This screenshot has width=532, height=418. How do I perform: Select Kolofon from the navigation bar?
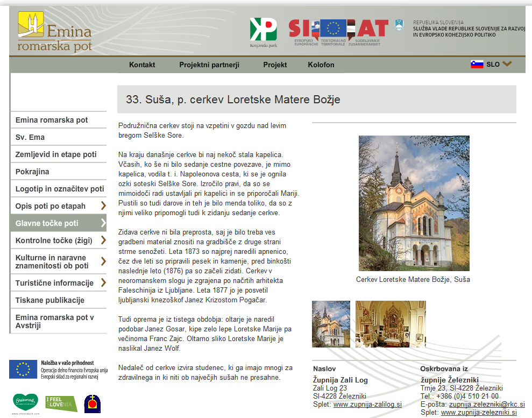click(321, 65)
